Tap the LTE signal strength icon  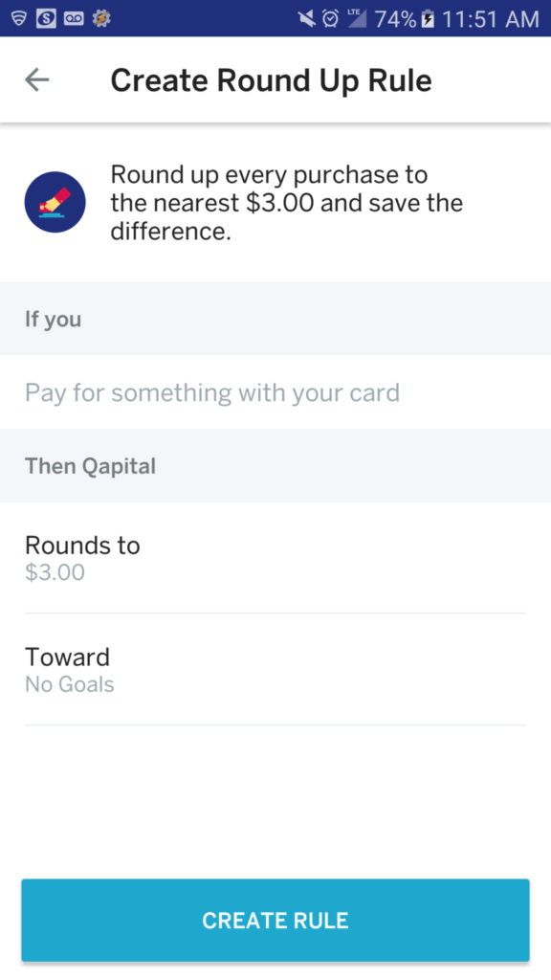click(x=357, y=19)
